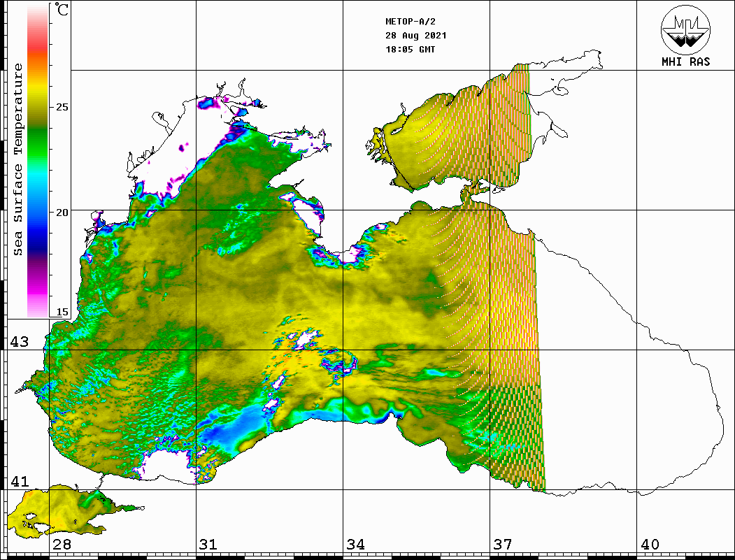The height and width of the screenshot is (560, 735).
Task: Pick the red band of the color bar
Action: coord(37,45)
